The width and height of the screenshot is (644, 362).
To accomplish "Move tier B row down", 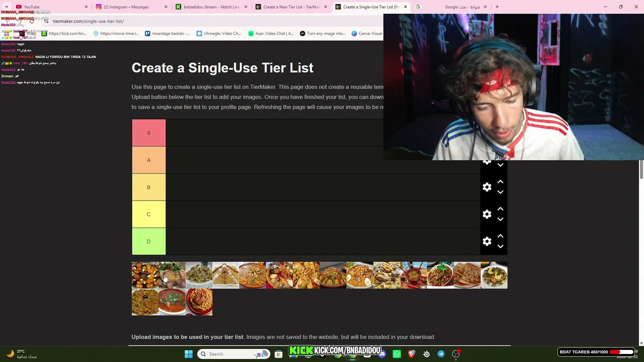I will [500, 192].
